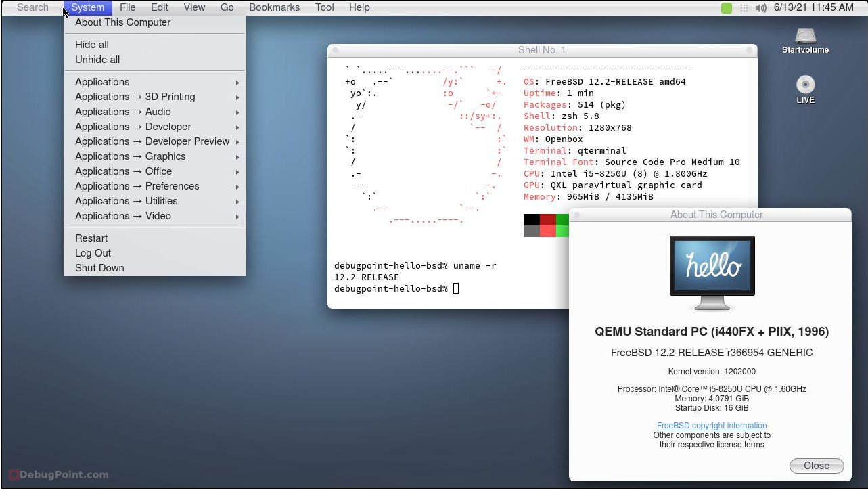The image size is (868, 490).
Task: Close the open System menu via its title
Action: [x=88, y=7]
